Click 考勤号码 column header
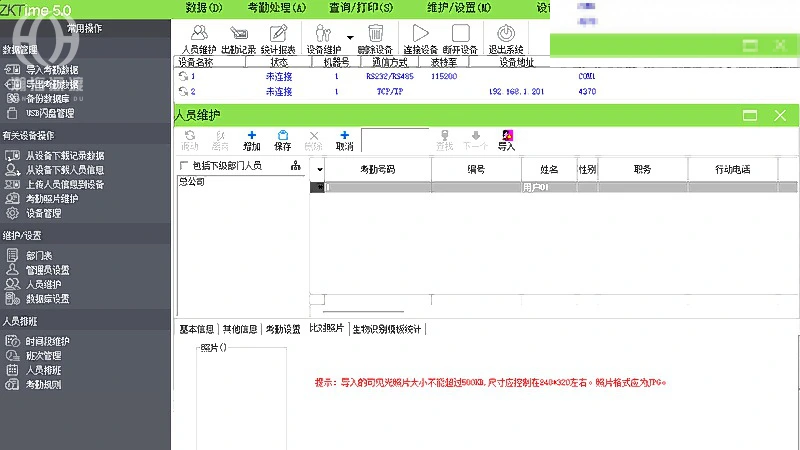 (x=378, y=169)
